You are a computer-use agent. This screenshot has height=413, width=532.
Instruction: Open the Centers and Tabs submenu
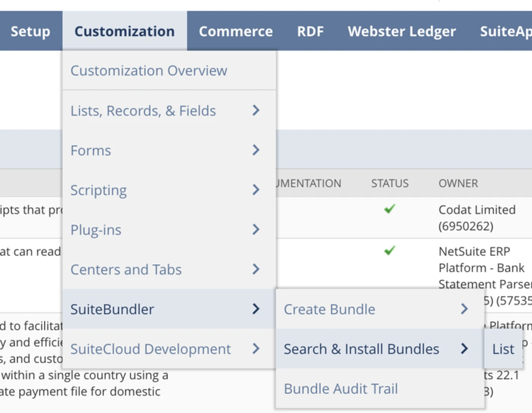point(169,269)
